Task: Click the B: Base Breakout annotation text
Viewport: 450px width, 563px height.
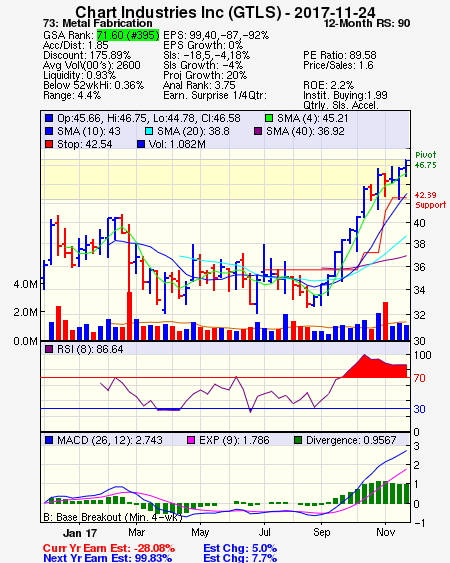Action: [x=111, y=517]
